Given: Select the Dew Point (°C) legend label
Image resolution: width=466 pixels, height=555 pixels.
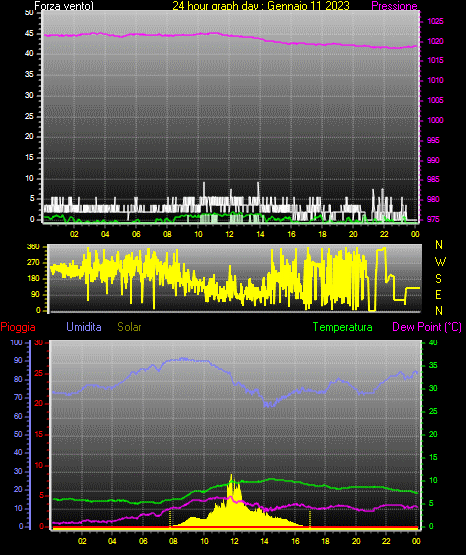Looking at the screenshot, I should coord(427,327).
